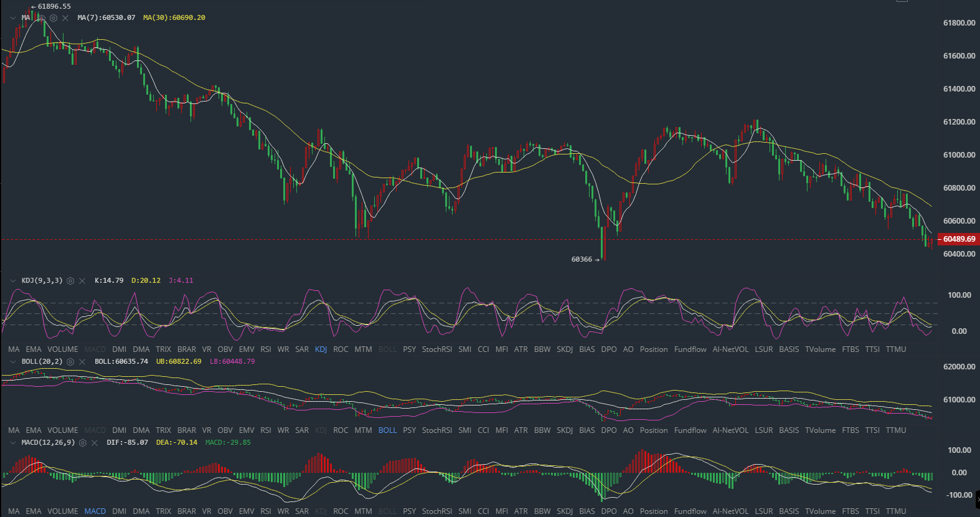Screen dimensions: 980x517
Task: Close the KDJ(9,3,3) indicator panel
Action: click(x=82, y=281)
